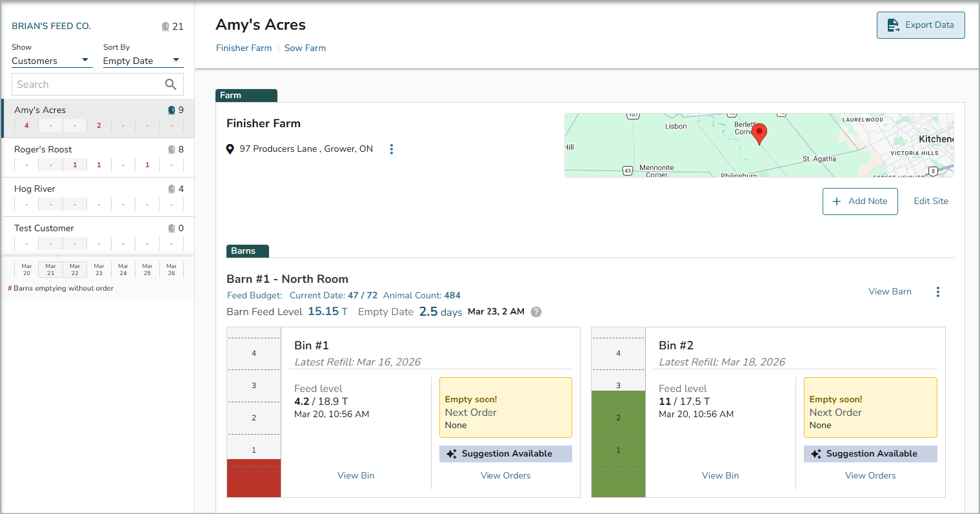Expand the Show Customers dropdown
The image size is (980, 514).
coord(50,61)
